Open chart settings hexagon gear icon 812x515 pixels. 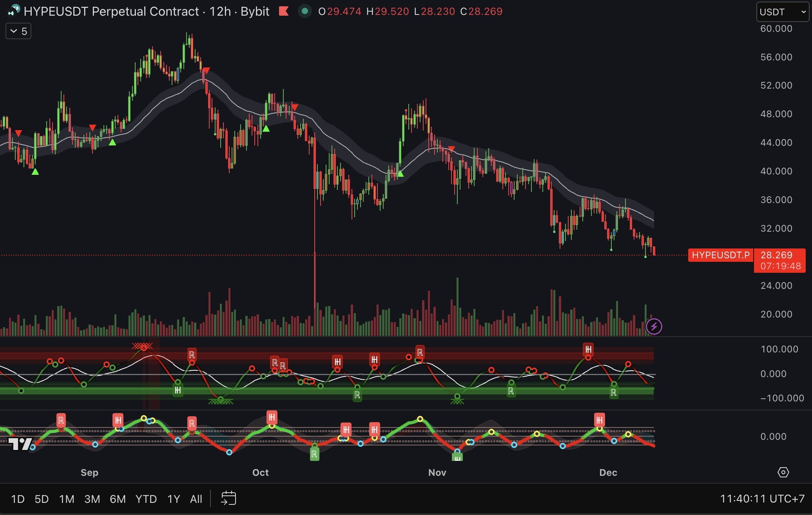[x=783, y=472]
